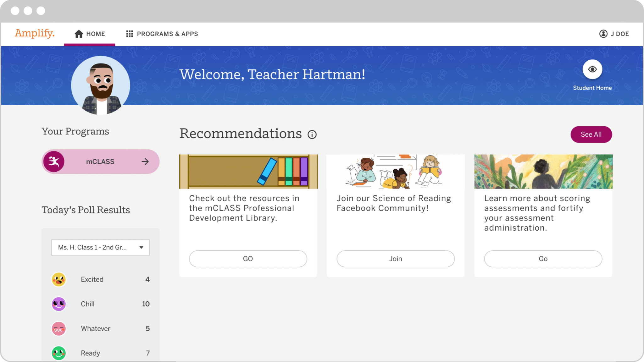This screenshot has height=362, width=644.
Task: Click the mCLASS running figure icon
Action: coord(54,162)
